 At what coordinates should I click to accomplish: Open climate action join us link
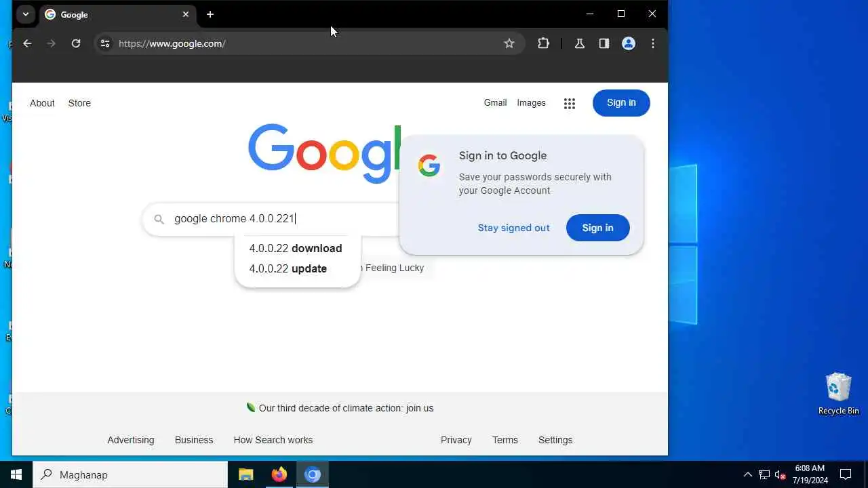pos(346,408)
